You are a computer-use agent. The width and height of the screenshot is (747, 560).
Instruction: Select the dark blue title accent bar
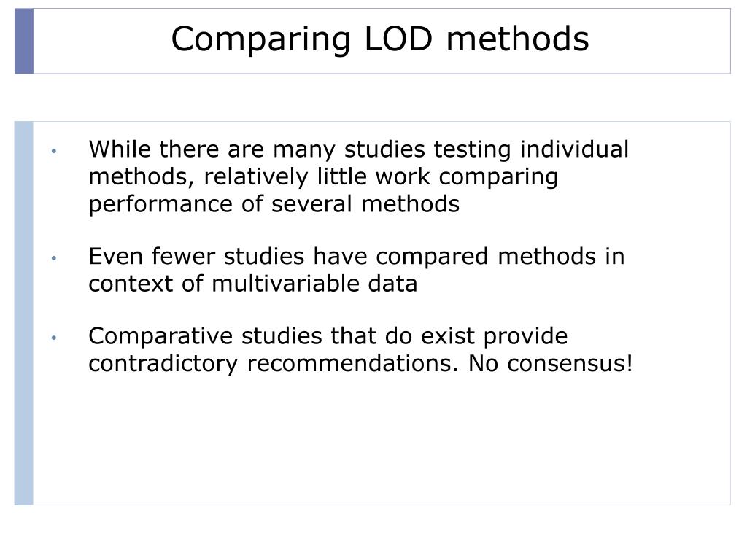click(24, 41)
